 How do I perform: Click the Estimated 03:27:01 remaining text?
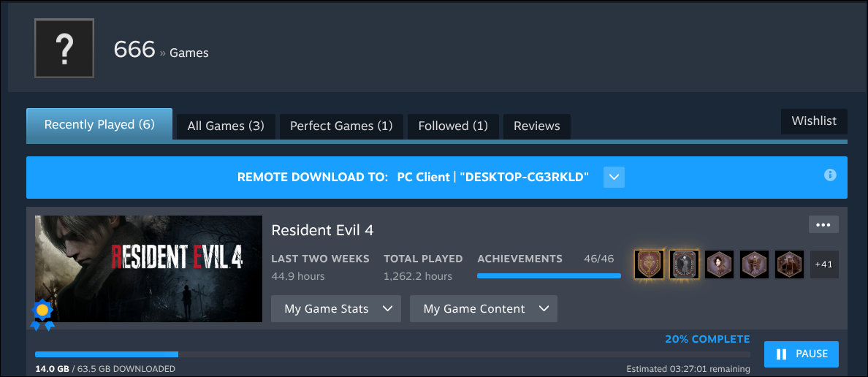(688, 369)
